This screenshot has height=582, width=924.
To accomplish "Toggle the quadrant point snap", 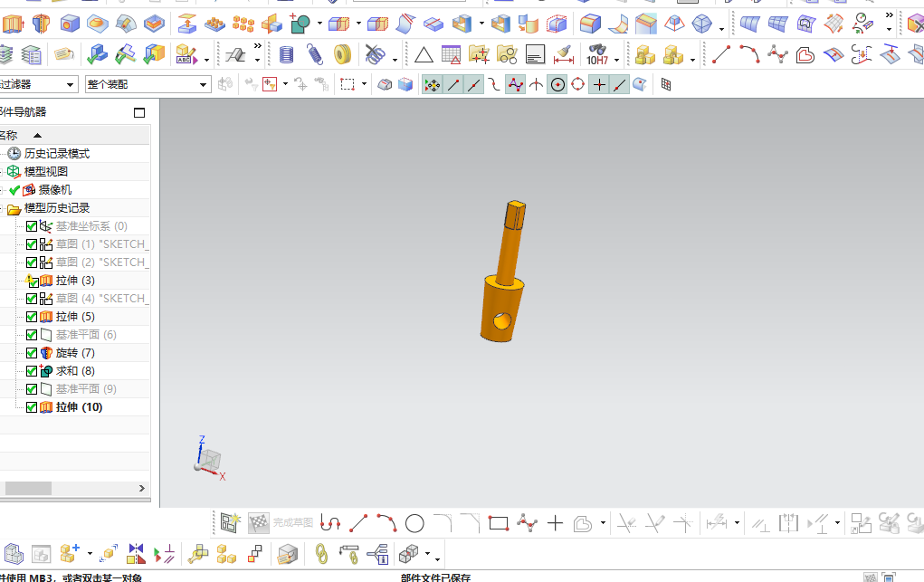I will 578,85.
